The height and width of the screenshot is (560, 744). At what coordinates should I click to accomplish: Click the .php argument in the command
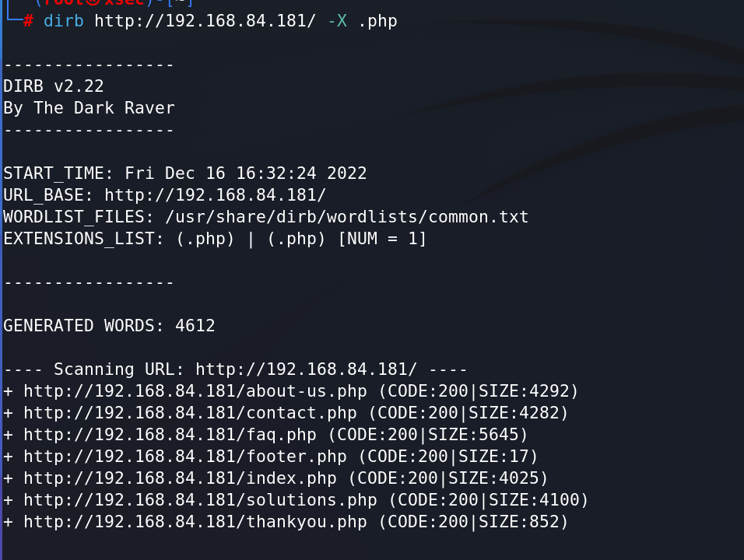click(377, 22)
